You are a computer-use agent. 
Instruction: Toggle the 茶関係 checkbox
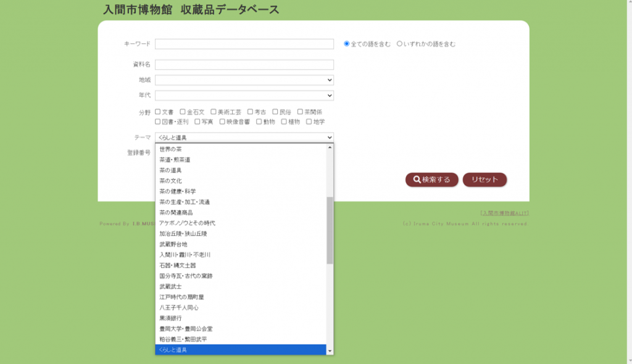(x=300, y=112)
